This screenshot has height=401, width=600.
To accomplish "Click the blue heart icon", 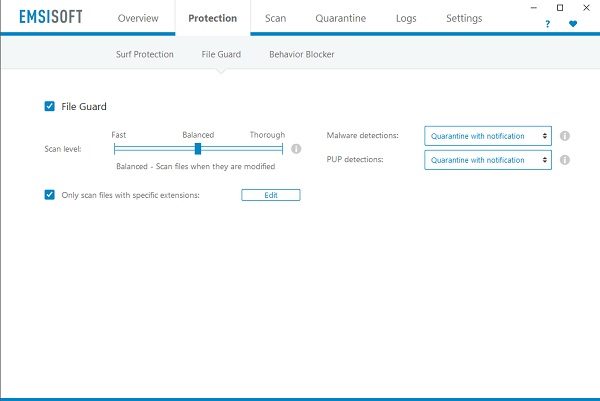I will [573, 24].
